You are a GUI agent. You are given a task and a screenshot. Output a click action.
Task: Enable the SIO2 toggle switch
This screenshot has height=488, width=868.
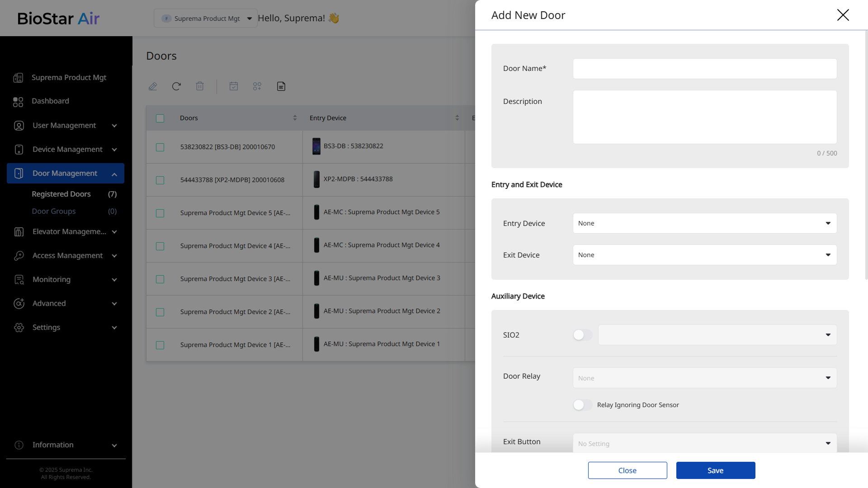click(582, 335)
